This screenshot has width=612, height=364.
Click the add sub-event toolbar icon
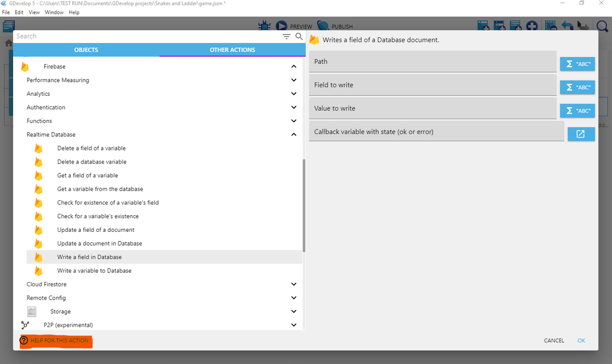tap(499, 26)
